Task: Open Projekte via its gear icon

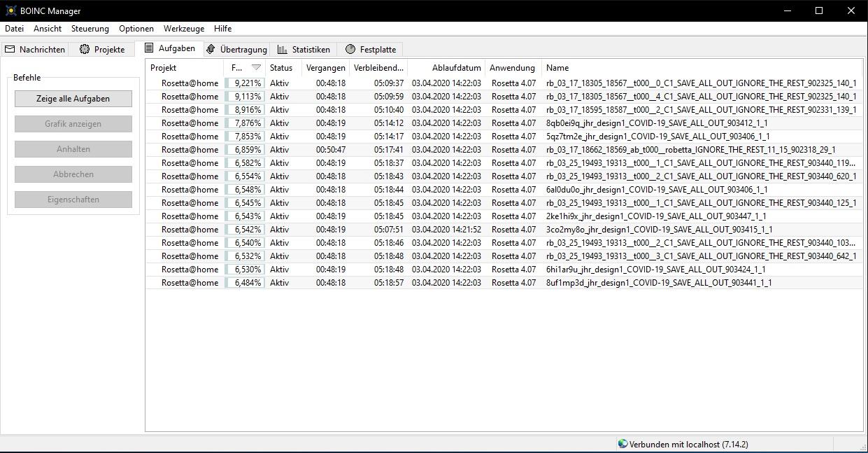Action: (85, 49)
